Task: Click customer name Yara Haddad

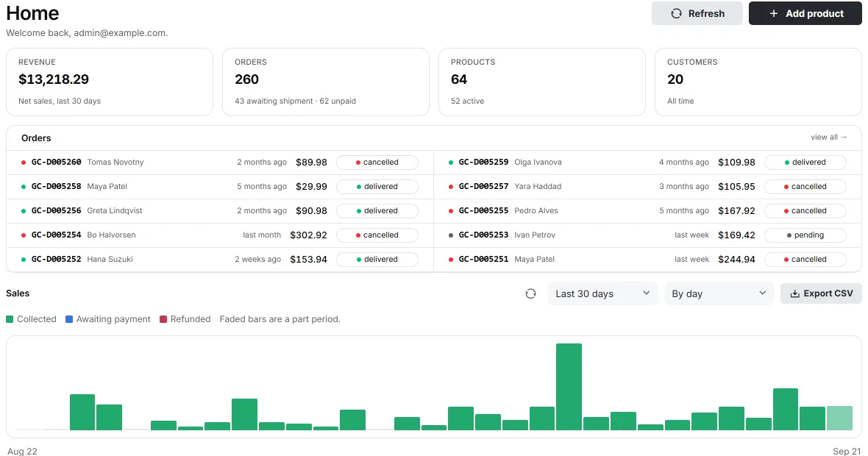Action: [538, 187]
